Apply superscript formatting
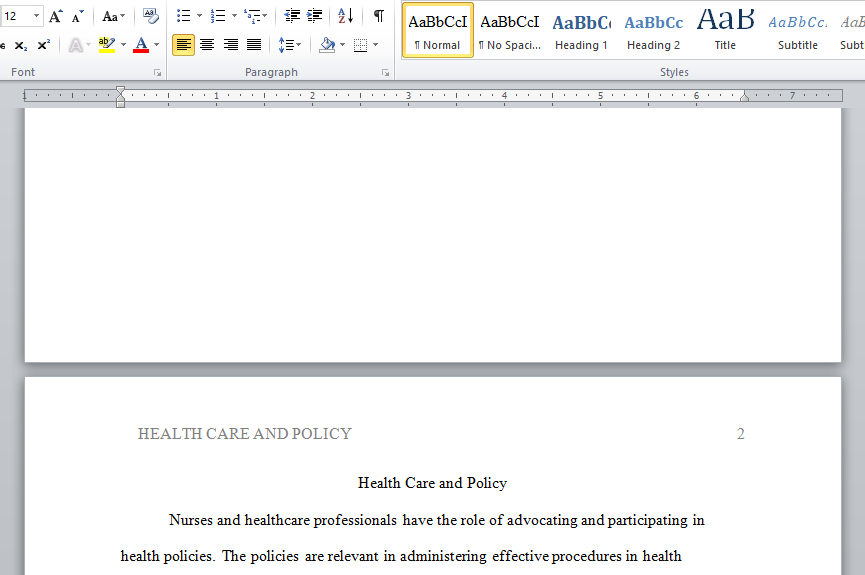This screenshot has width=865, height=575. [44, 45]
